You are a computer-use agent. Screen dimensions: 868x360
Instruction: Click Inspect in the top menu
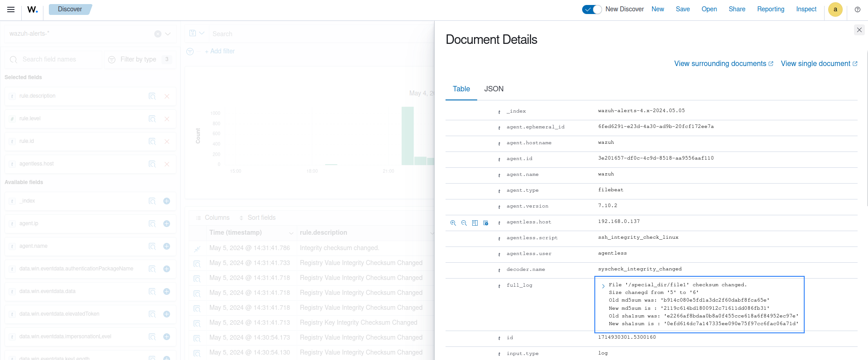click(806, 9)
